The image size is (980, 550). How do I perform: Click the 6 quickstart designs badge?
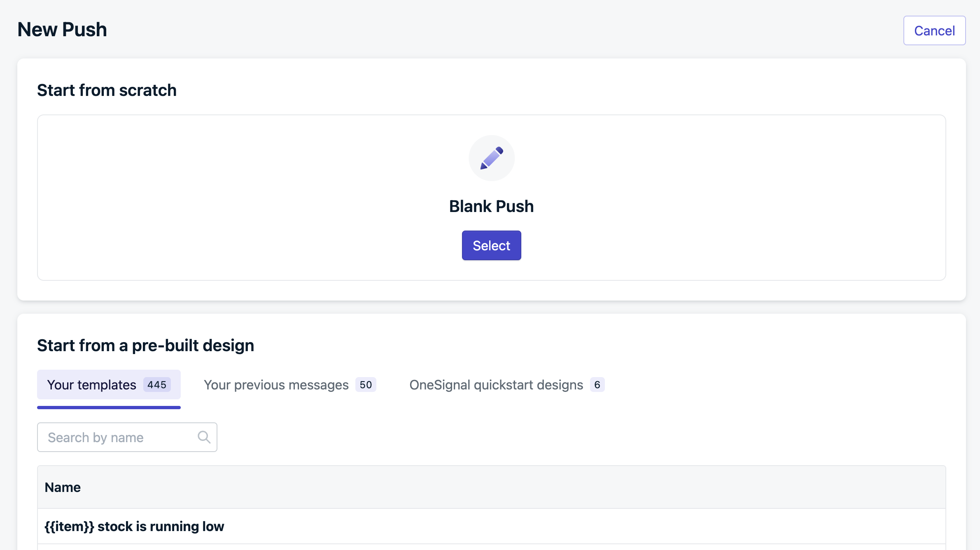(x=597, y=385)
